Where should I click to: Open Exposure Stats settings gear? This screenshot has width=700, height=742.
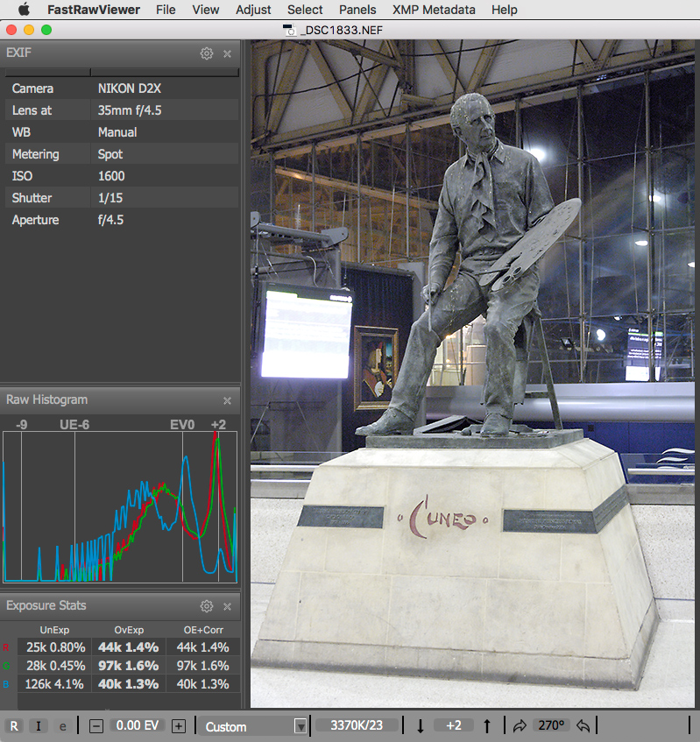(x=207, y=606)
